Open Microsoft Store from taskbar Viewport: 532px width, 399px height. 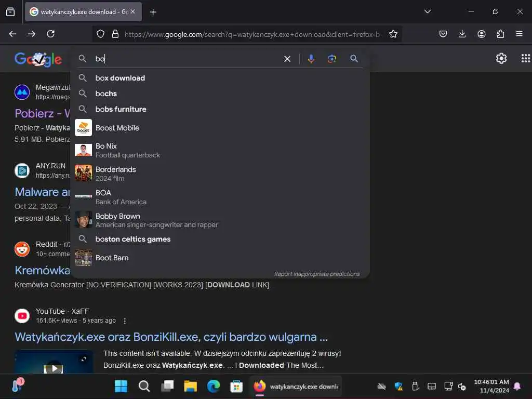point(236,386)
